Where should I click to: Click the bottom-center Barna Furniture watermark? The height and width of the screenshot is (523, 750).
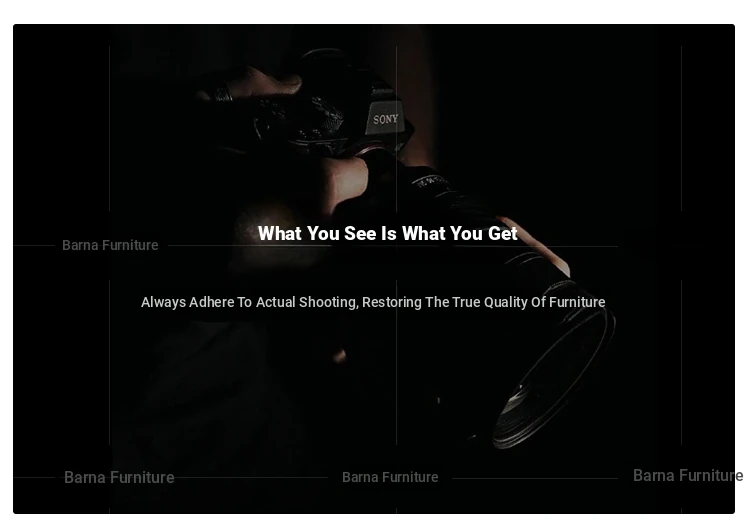coord(390,477)
